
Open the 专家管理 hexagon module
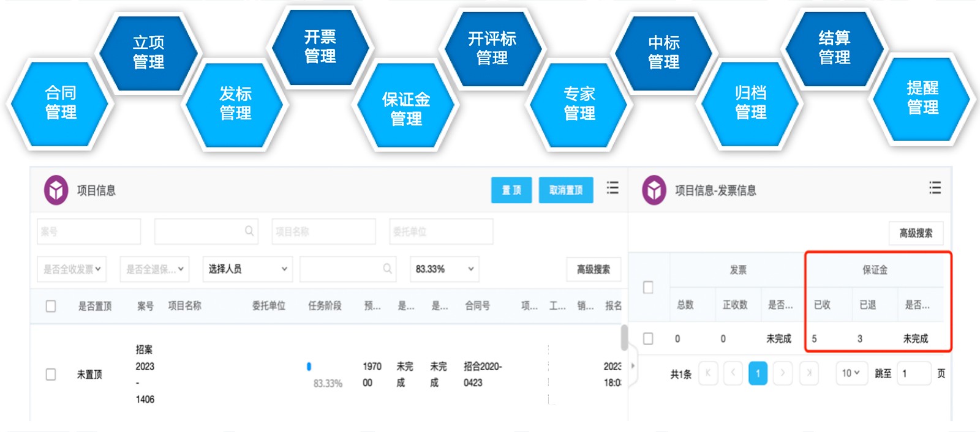(x=579, y=104)
